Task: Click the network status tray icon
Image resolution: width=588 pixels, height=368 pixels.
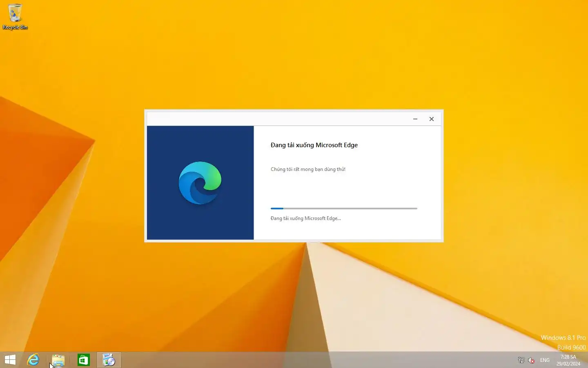Action: point(521,360)
